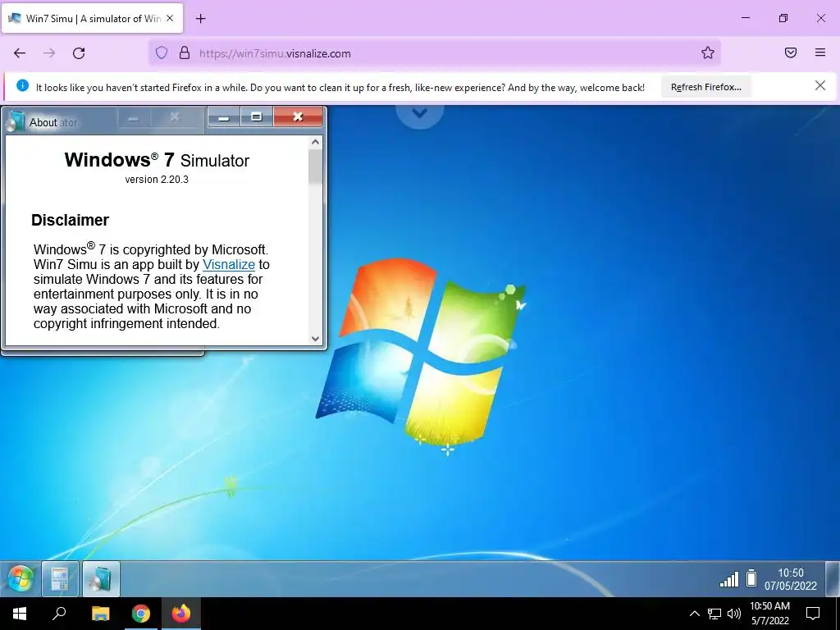
Task: Select the About app on Win7 taskbar
Action: pos(101,578)
